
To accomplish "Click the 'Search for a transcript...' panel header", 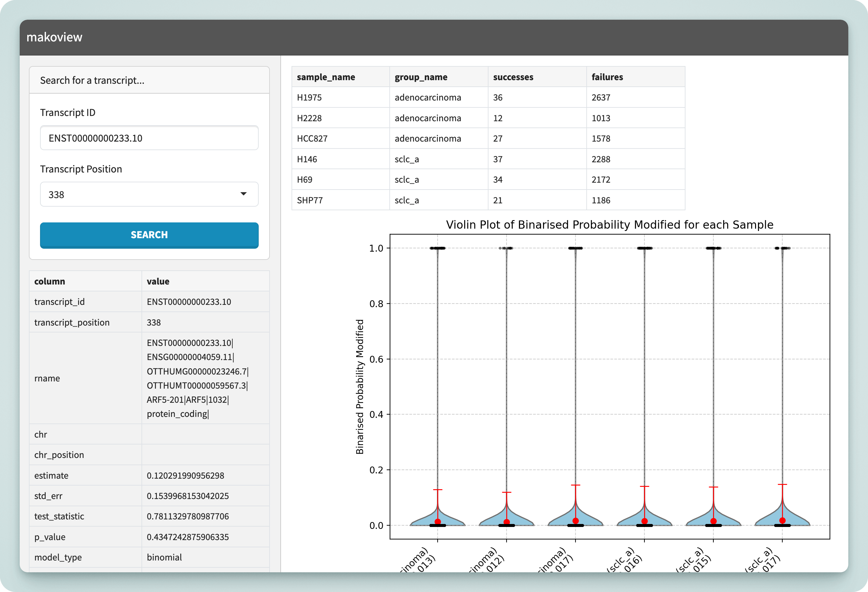I will 149,80.
